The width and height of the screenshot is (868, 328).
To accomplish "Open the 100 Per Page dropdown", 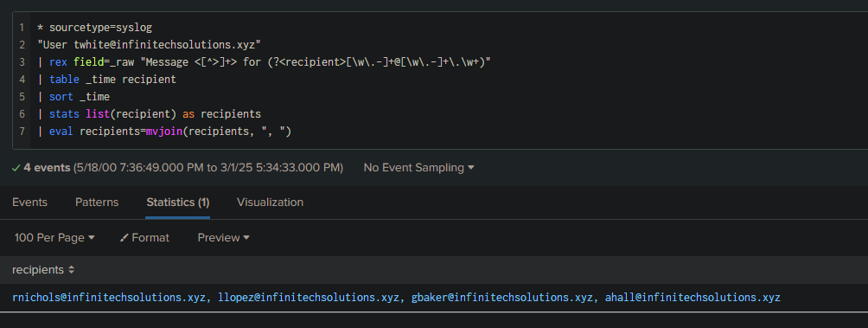I will click(54, 238).
